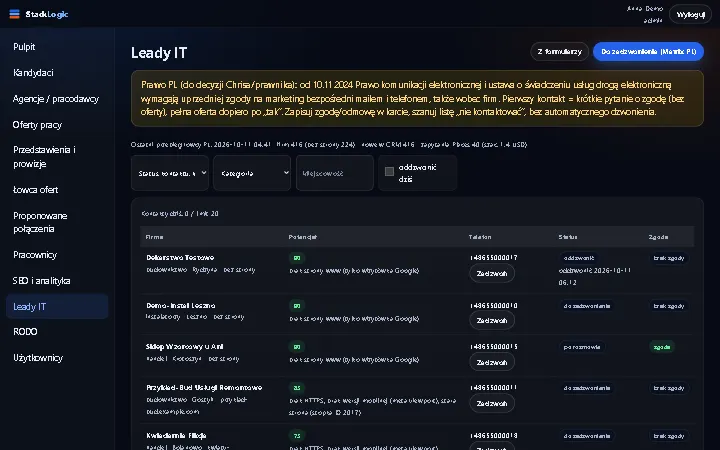Switch to the "Z formularzy" tab

pyautogui.click(x=559, y=51)
